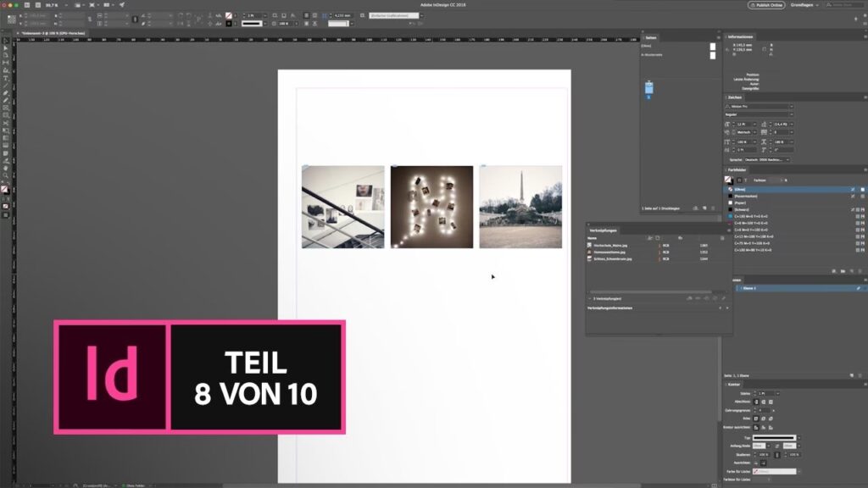The width and height of the screenshot is (868, 488).
Task: Open the font family dropdown in Zeichen
Action: click(759, 106)
